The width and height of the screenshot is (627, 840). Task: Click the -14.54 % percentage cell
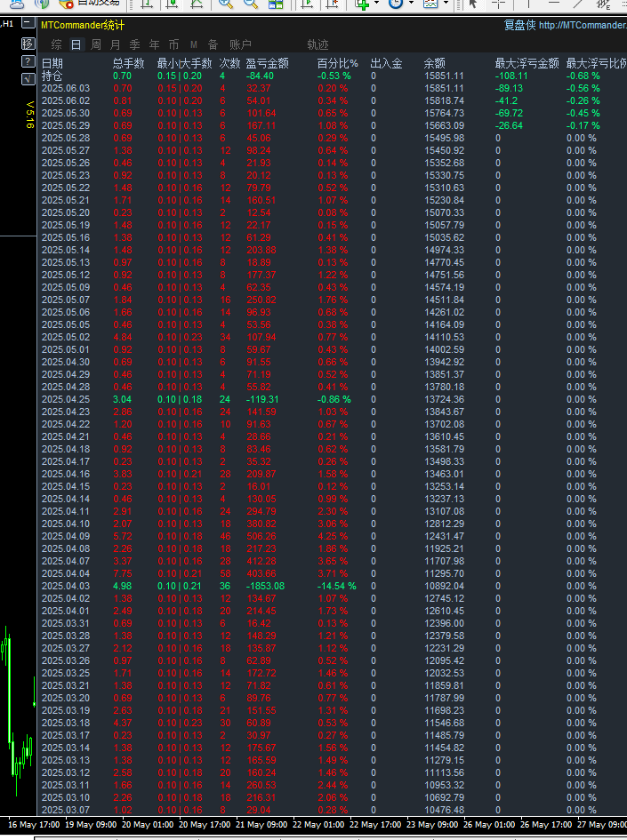point(336,586)
